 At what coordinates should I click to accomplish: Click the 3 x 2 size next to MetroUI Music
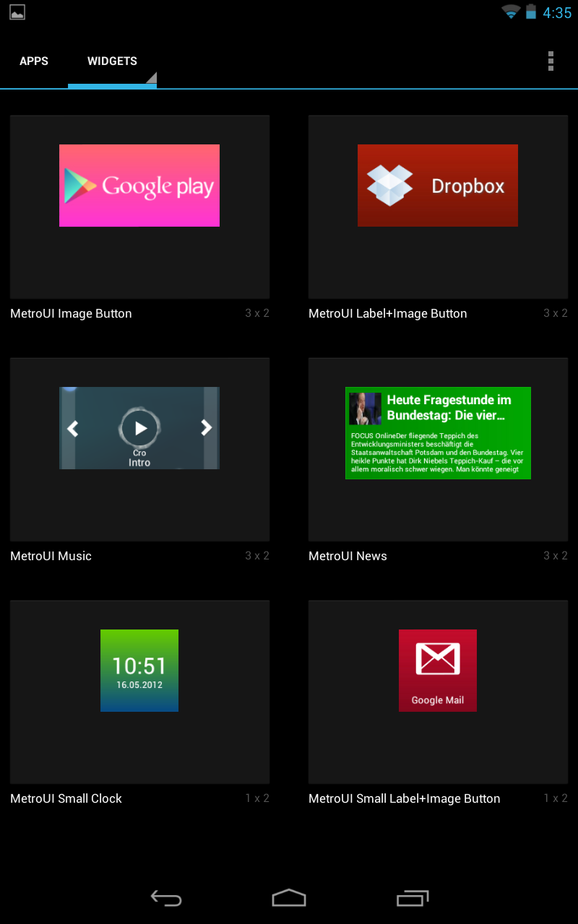pos(257,556)
